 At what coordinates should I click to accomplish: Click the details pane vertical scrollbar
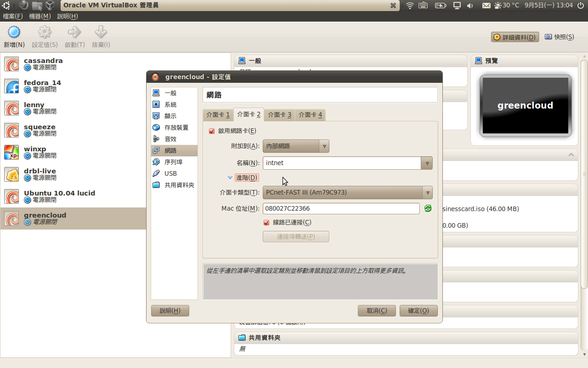(x=584, y=175)
